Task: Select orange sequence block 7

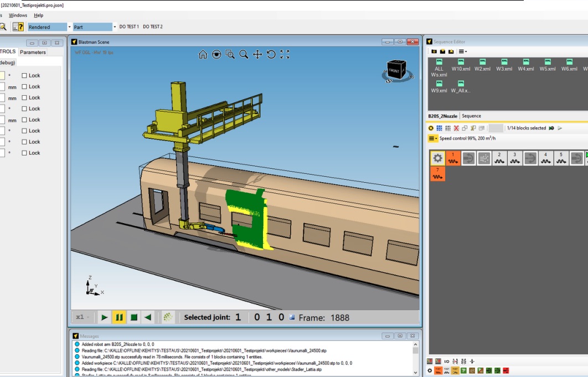Action: tap(437, 173)
